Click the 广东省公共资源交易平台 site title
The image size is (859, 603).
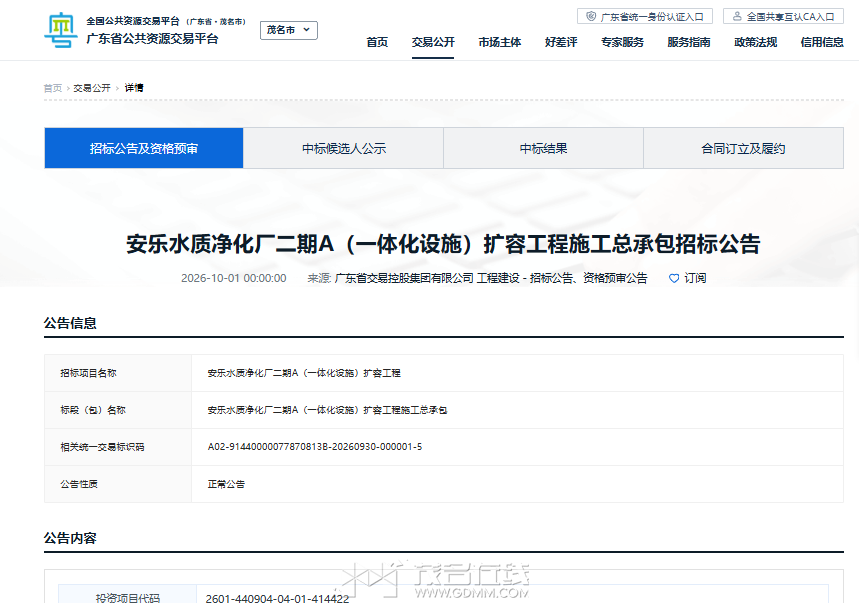tap(152, 39)
